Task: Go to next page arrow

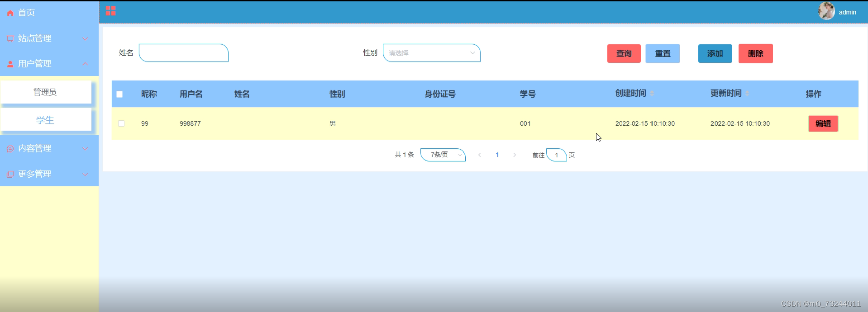Action: 515,155
